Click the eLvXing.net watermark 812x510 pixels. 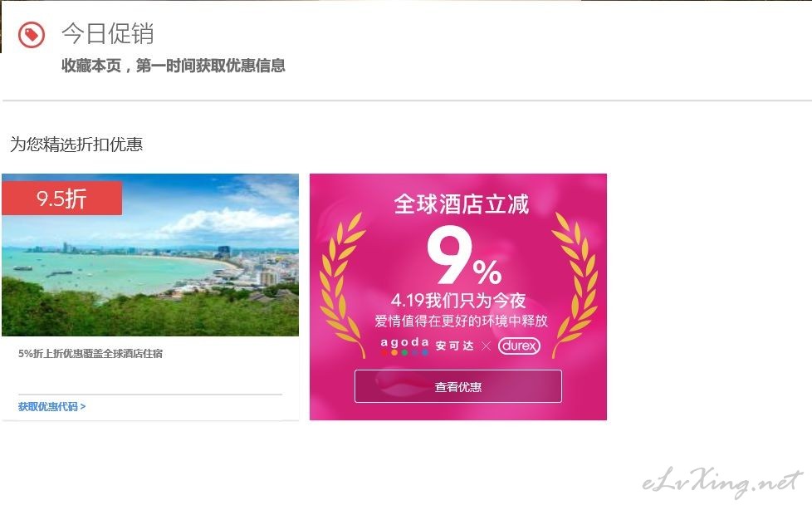(x=722, y=482)
